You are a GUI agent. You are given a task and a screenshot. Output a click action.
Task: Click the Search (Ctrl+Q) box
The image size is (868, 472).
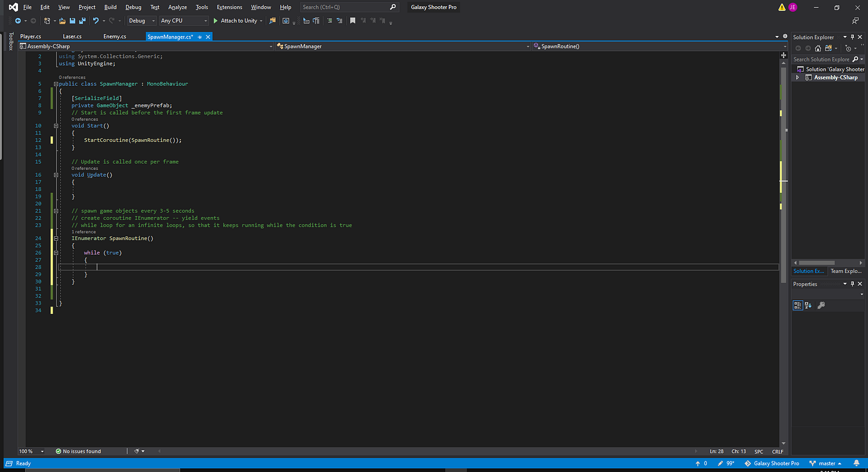(x=349, y=7)
